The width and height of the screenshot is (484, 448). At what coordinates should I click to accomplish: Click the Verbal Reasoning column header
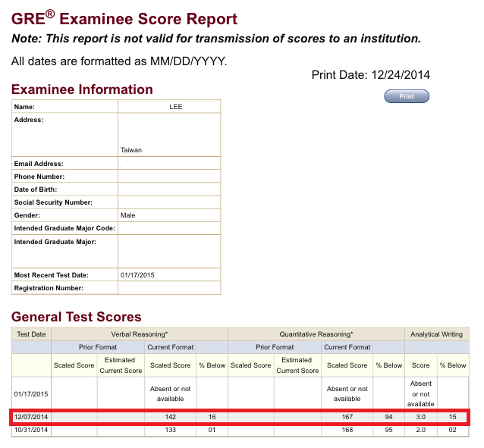click(140, 334)
